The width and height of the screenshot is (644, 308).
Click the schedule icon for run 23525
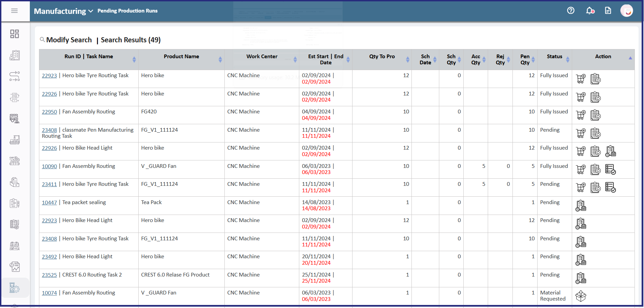[581, 278]
